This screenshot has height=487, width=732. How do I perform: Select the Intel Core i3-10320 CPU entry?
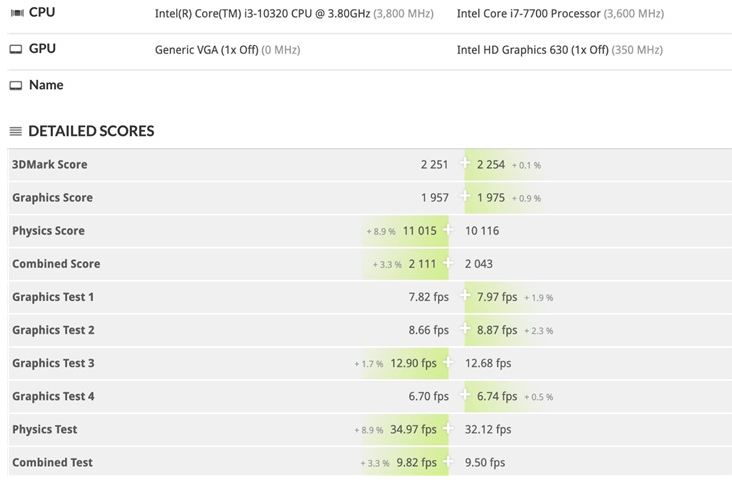click(x=262, y=14)
